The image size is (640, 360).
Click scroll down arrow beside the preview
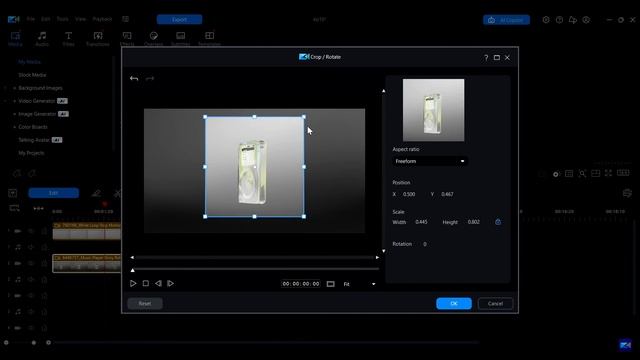384,251
